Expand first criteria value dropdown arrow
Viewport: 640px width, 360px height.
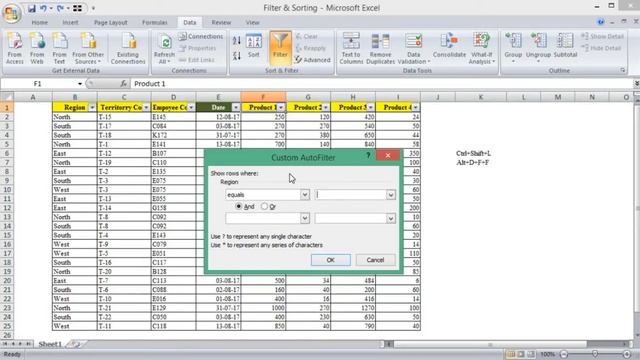391,195
